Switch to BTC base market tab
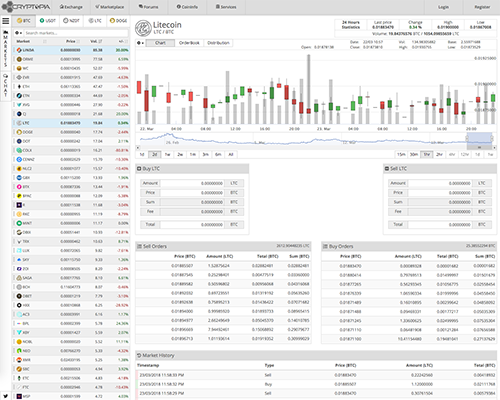This screenshot has height=400, width=500. pos(24,21)
